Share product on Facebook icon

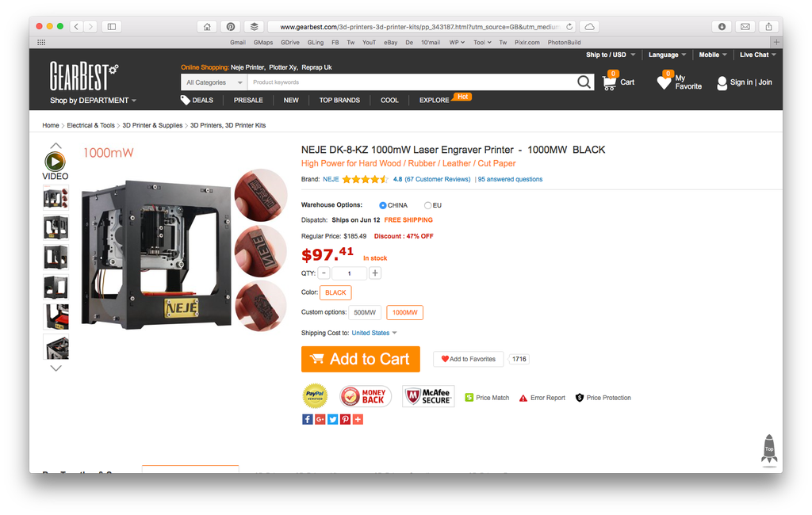click(x=307, y=419)
